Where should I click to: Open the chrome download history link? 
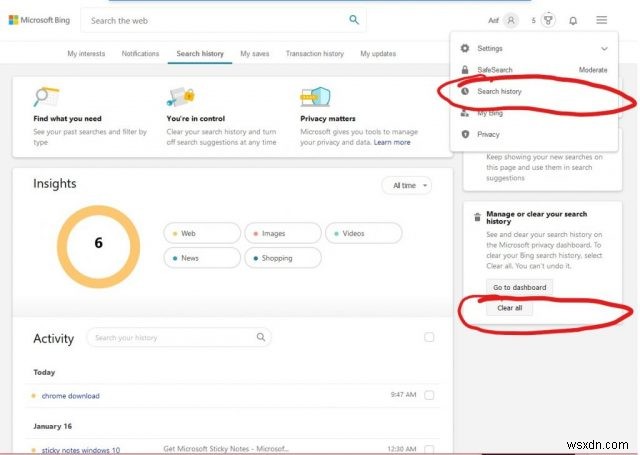tap(71, 396)
